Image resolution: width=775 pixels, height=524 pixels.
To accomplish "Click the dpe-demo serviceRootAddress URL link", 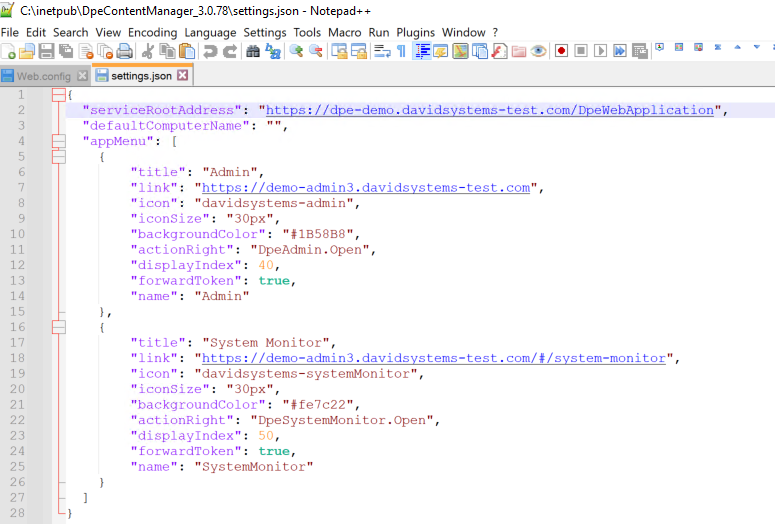I will (x=490, y=110).
